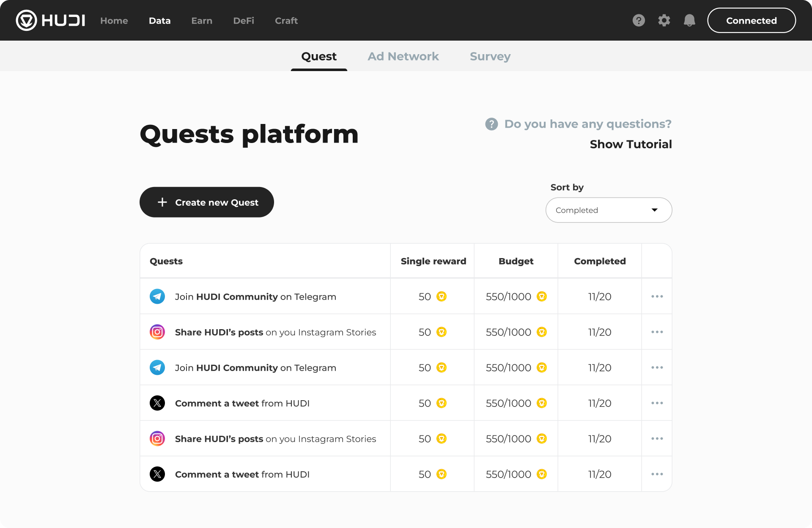Viewport: 812px width, 528px height.
Task: Click the Connected wallet button
Action: coord(751,20)
